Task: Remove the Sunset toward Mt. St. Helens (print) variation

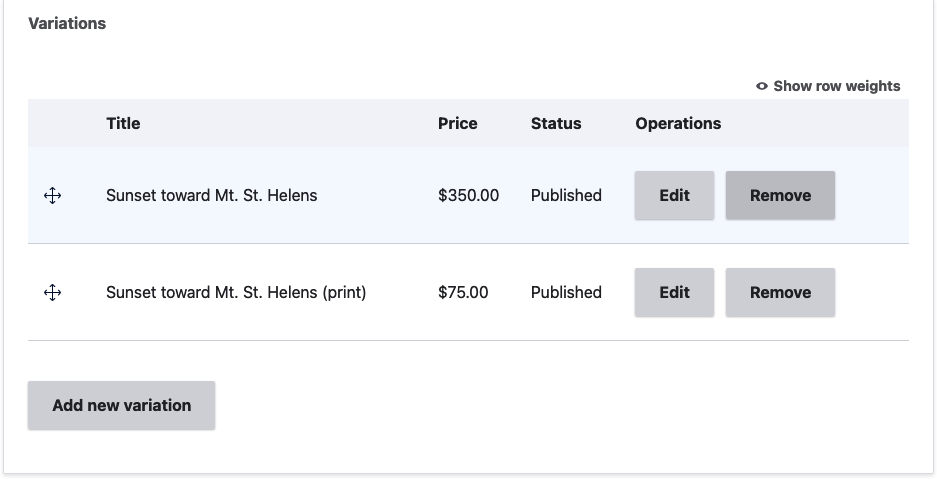Action: click(780, 292)
